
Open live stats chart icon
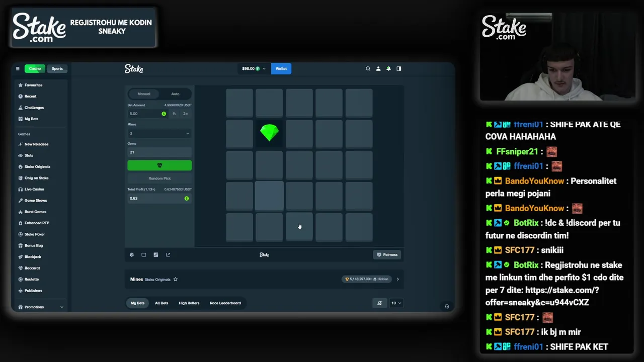(156, 255)
